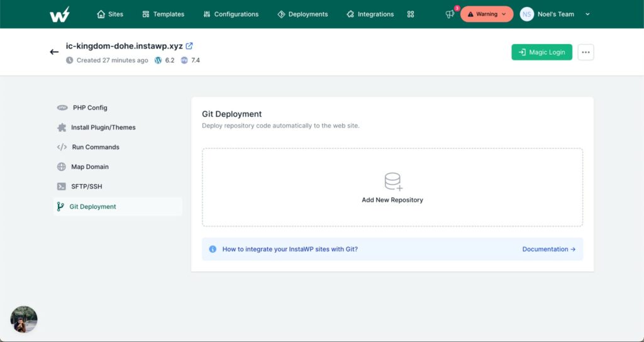The width and height of the screenshot is (644, 342).
Task: Click the clock icon beside created time
Action: click(69, 60)
